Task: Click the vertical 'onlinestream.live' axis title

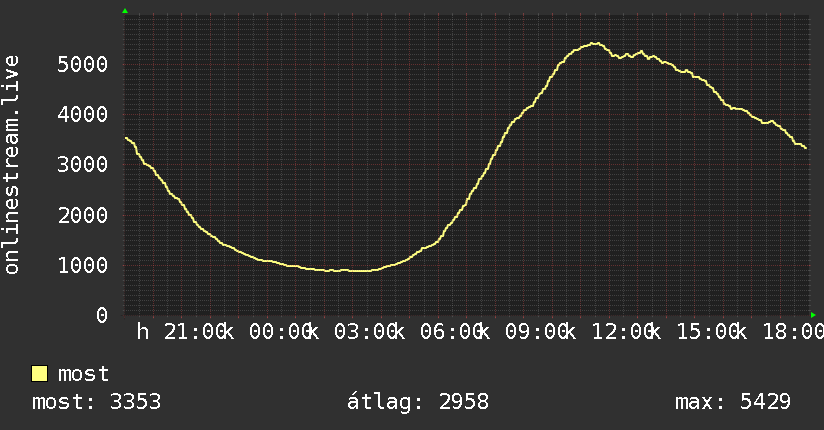Action: point(12,165)
